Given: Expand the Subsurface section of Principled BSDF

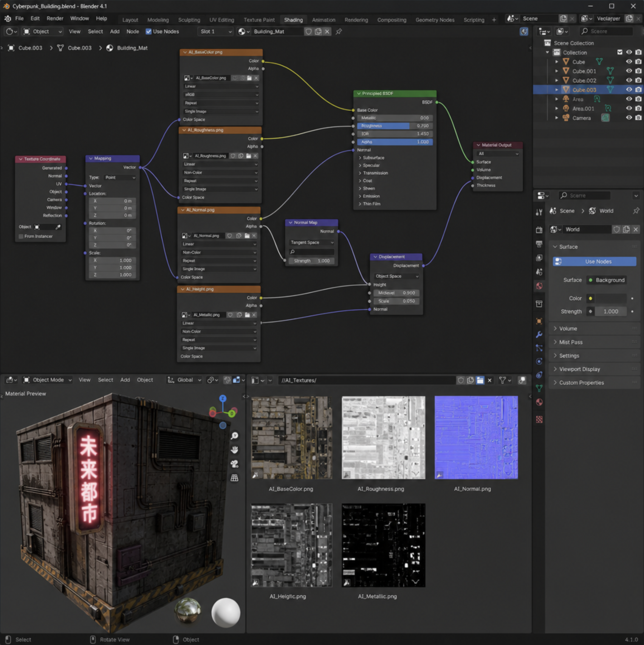Looking at the screenshot, I should pos(371,158).
